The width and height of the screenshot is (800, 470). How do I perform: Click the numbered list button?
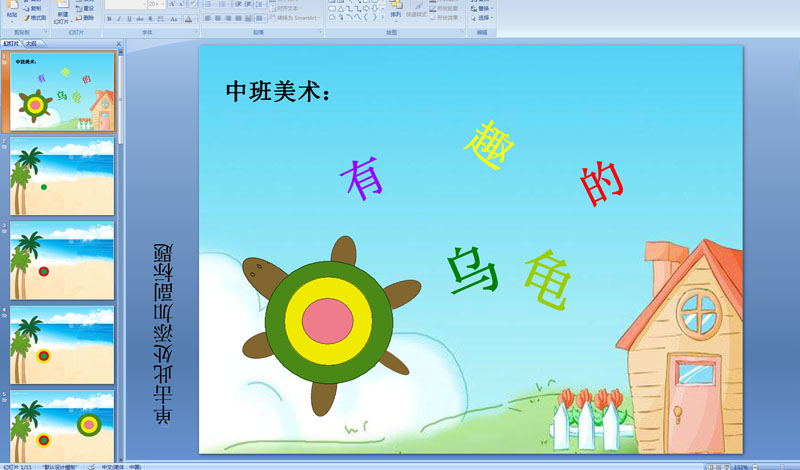(224, 4)
